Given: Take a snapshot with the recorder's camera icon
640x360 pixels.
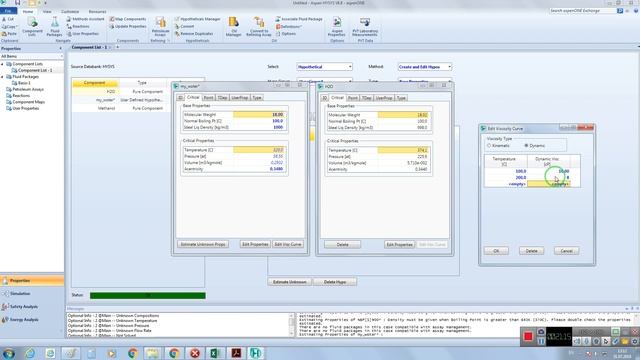Looking at the screenshot, I should coord(541,332).
